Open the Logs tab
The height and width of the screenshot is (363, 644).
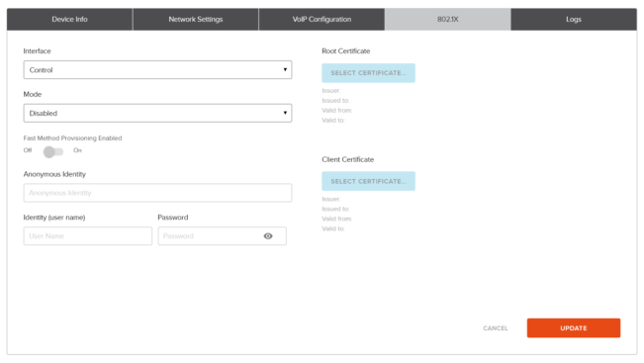click(574, 20)
